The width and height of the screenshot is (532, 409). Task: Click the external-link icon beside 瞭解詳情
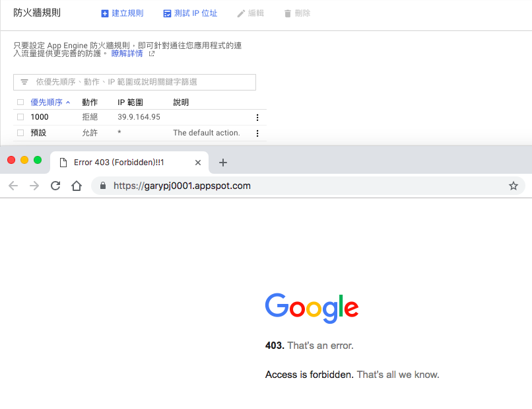click(152, 54)
